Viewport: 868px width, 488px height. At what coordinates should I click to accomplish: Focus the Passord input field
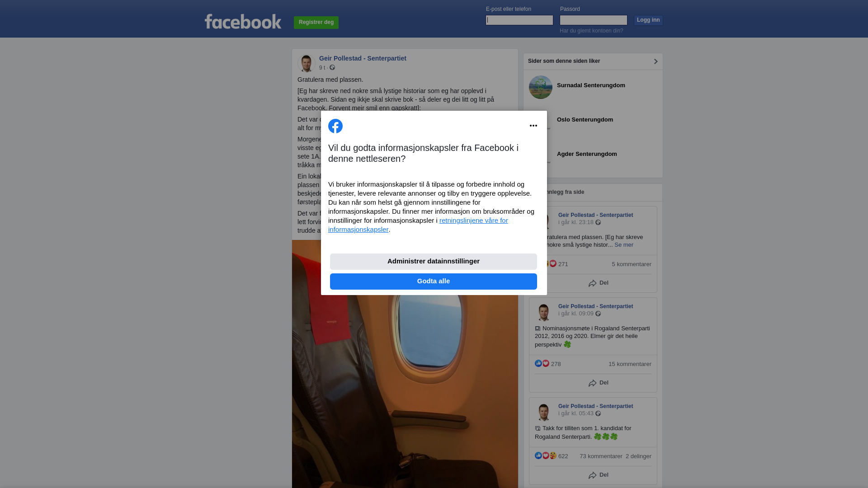594,20
